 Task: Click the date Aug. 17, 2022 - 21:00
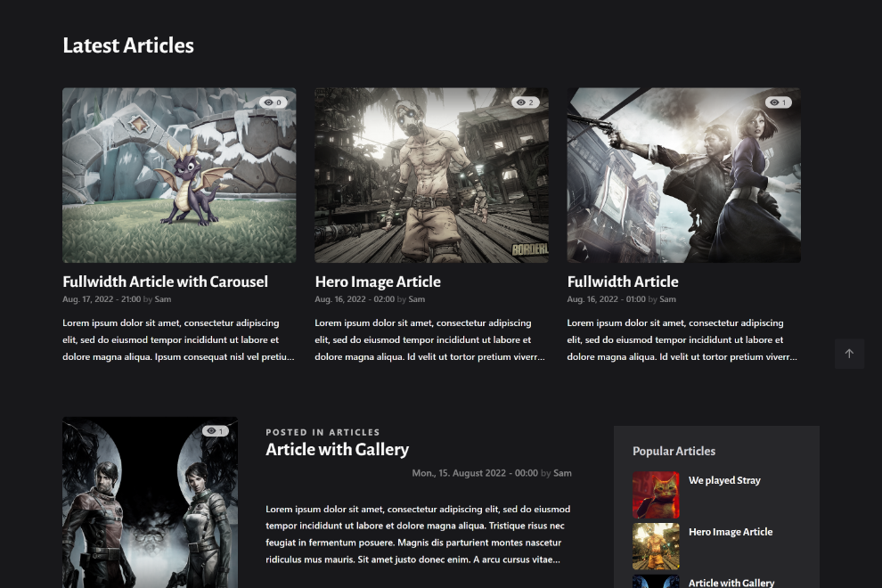102,299
